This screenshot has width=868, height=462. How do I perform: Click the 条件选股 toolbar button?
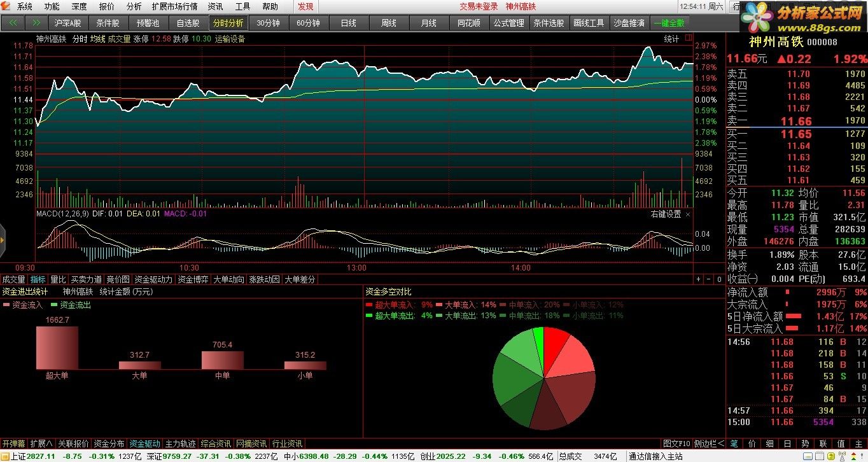[x=549, y=23]
